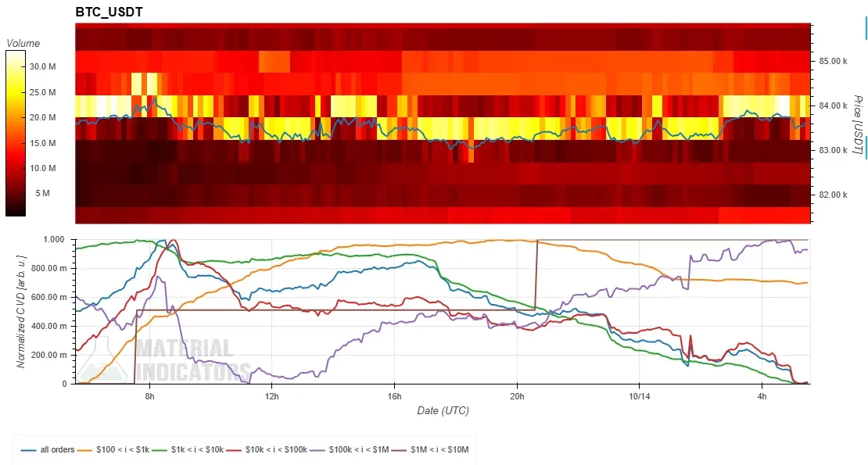Click the '1.000' CVD axis tick
The width and height of the screenshot is (868, 465).
(x=54, y=239)
